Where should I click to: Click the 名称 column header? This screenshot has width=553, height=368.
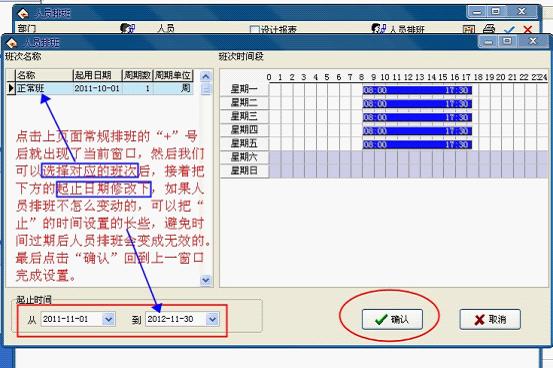click(44, 75)
